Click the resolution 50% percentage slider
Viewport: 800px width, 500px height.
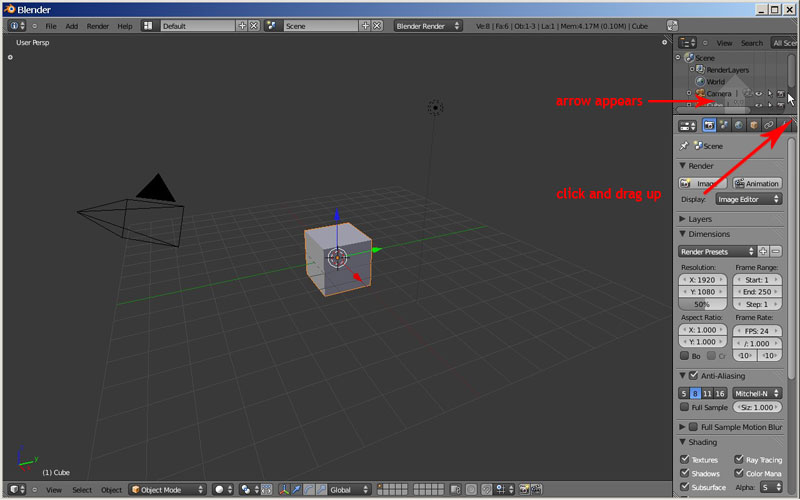pos(703,304)
